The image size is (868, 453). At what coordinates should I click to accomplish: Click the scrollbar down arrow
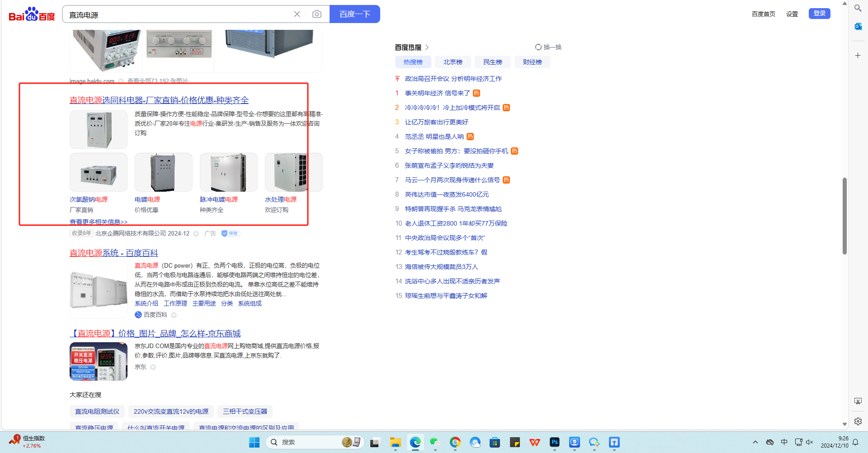click(x=844, y=425)
